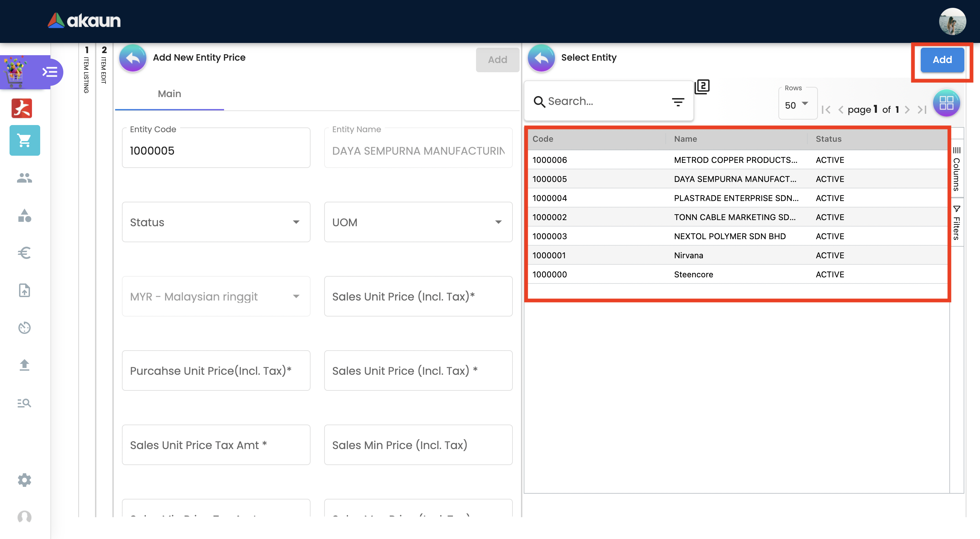Click back arrow beside Select Entity

(541, 58)
